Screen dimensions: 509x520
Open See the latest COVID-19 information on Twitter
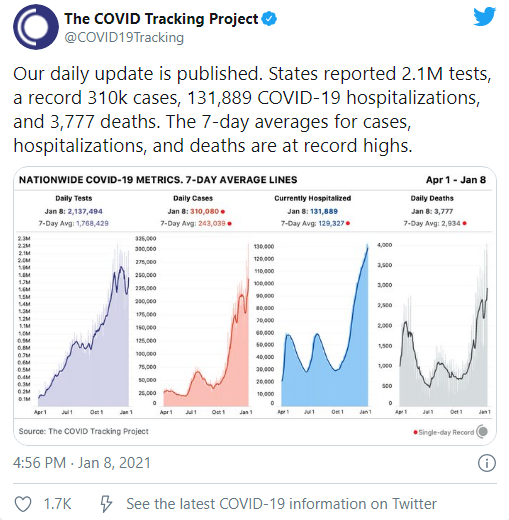[x=281, y=504]
